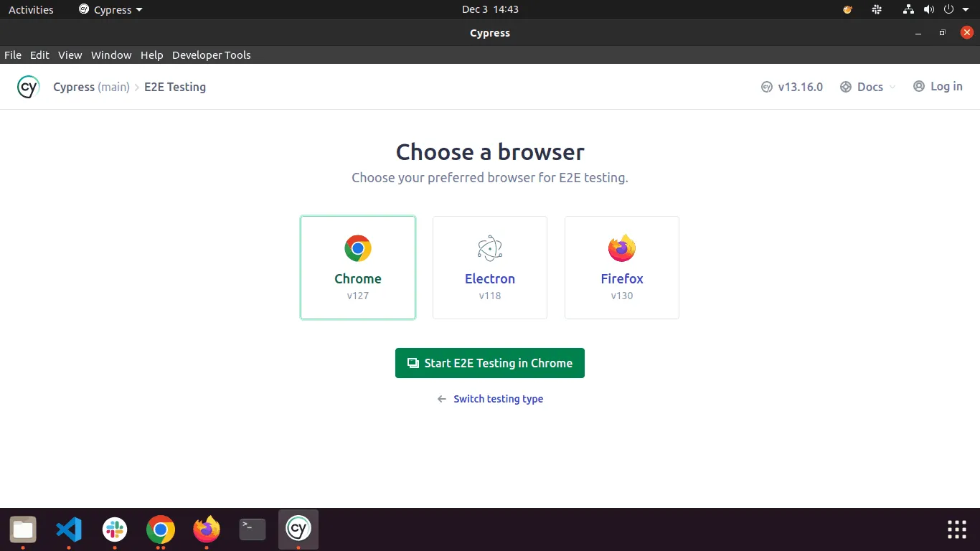
Task: Click the network status icon
Action: point(908,9)
